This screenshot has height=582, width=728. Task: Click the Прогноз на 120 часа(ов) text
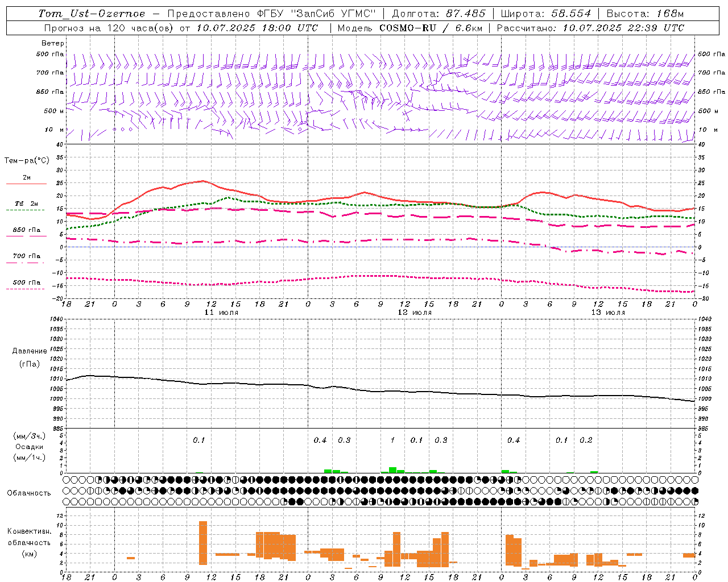tap(110, 28)
